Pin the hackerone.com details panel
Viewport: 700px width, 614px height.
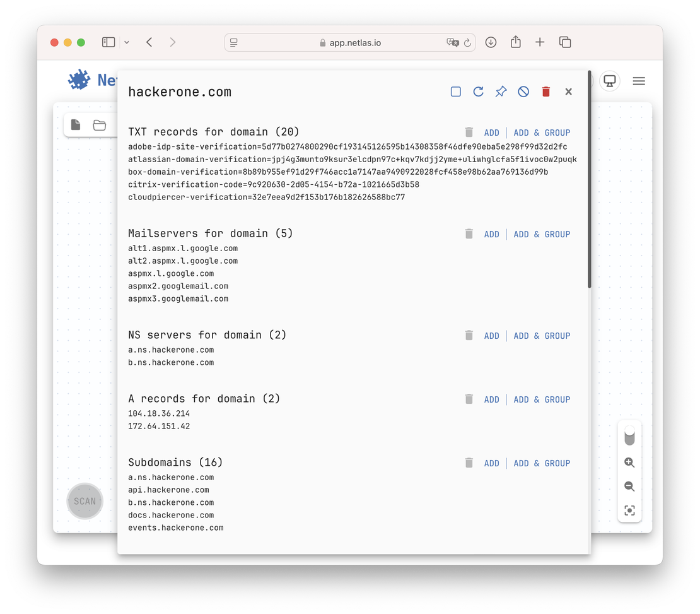[x=501, y=92]
